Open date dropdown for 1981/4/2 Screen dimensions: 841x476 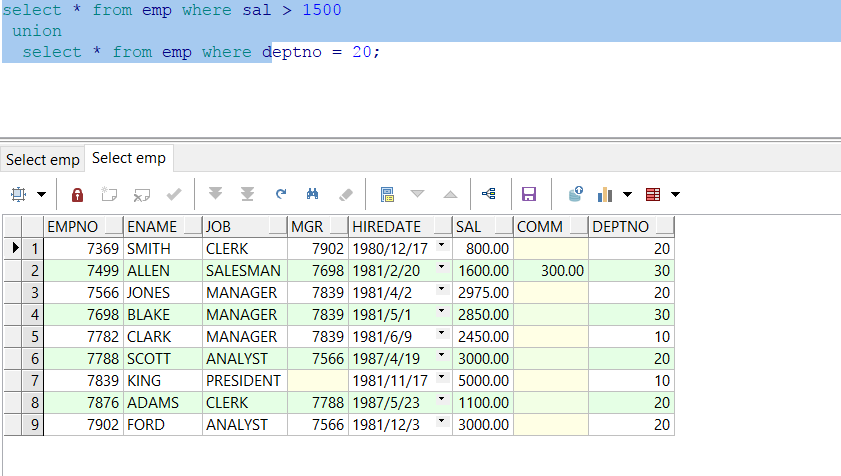[x=441, y=289]
